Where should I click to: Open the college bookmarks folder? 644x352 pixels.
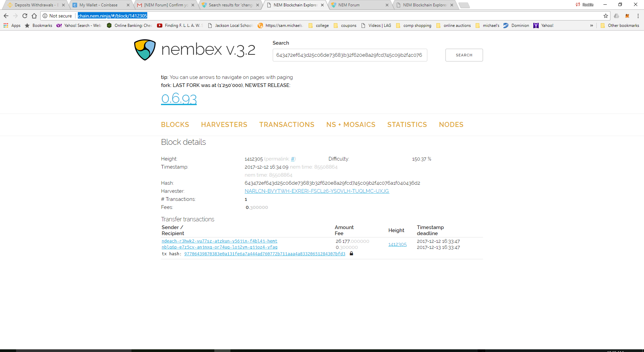click(318, 26)
